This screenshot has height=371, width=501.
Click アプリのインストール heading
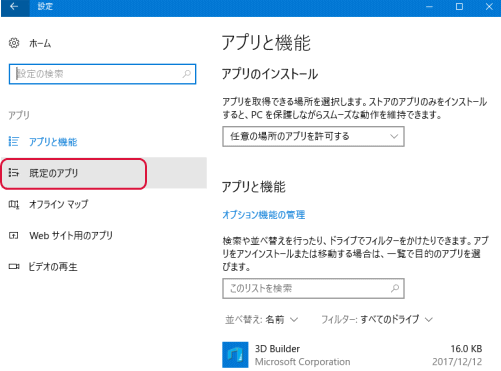pyautogui.click(x=270, y=74)
